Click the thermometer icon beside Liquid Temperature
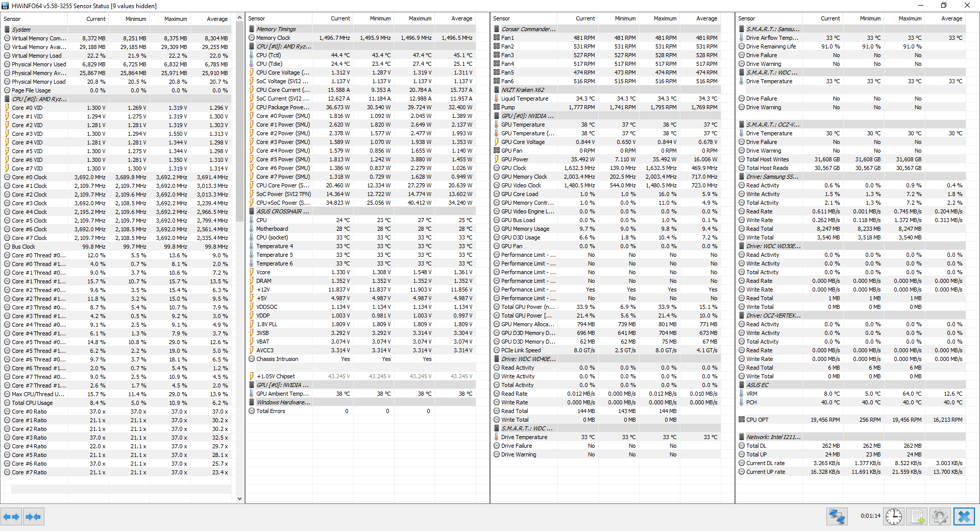 (x=497, y=99)
